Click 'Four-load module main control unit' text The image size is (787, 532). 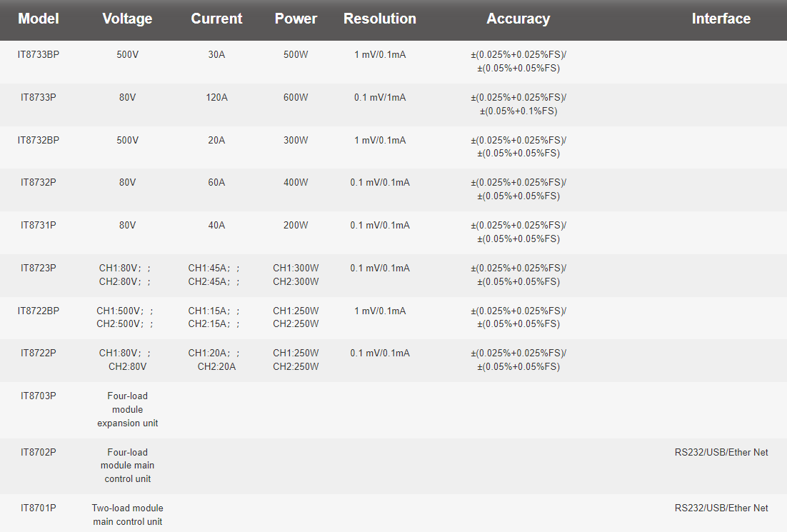click(x=128, y=466)
